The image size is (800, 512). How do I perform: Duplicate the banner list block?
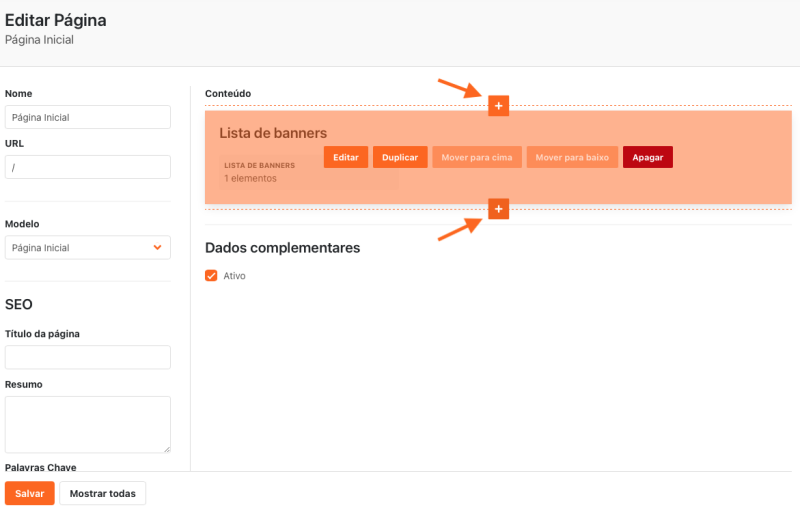[400, 158]
